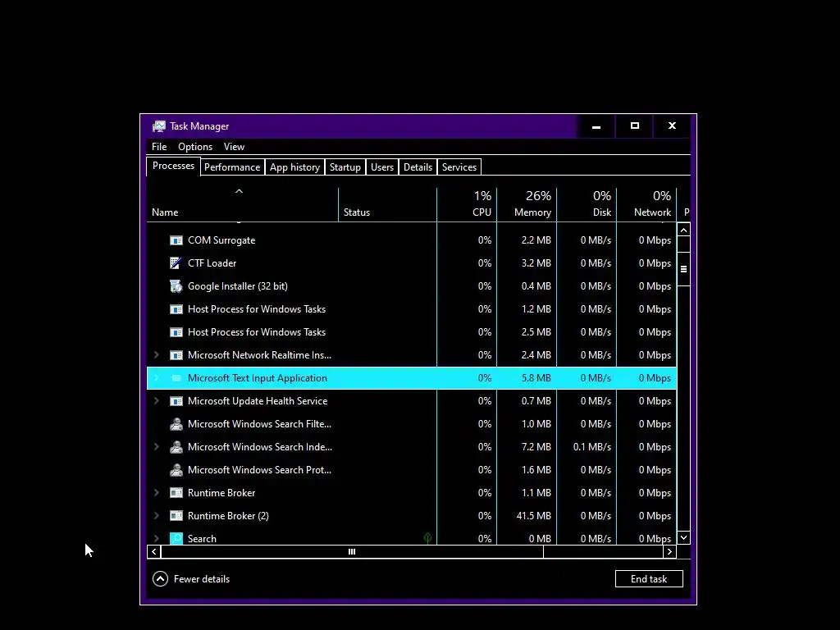
Task: Click the Fewer details circle arrow icon
Action: click(160, 578)
